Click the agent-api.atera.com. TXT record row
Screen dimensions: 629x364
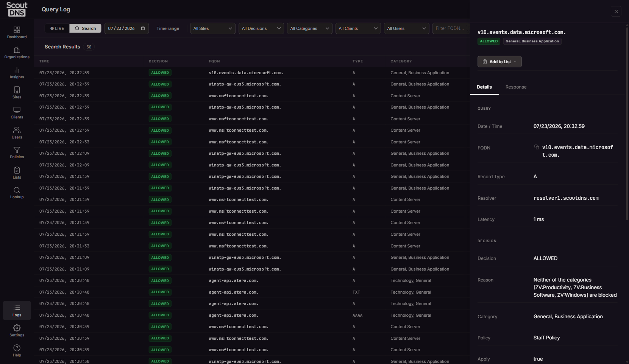tap(252, 292)
